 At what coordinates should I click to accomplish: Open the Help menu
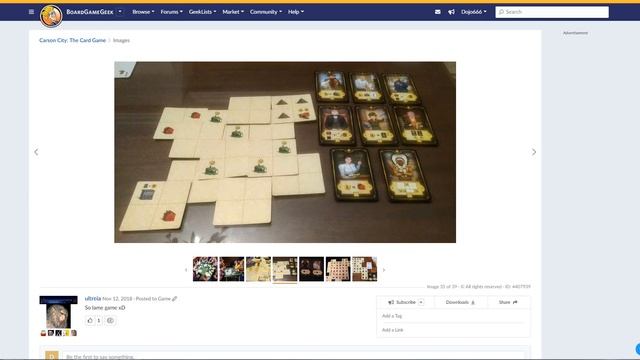296,12
